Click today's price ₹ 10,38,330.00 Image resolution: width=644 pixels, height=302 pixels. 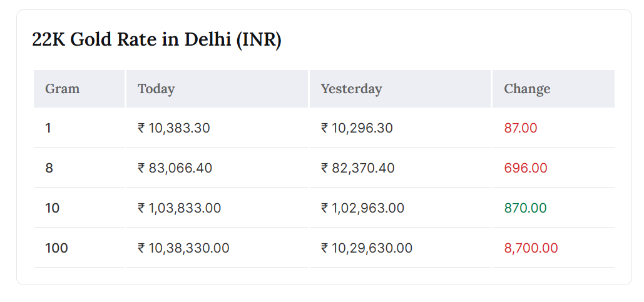[x=183, y=248]
